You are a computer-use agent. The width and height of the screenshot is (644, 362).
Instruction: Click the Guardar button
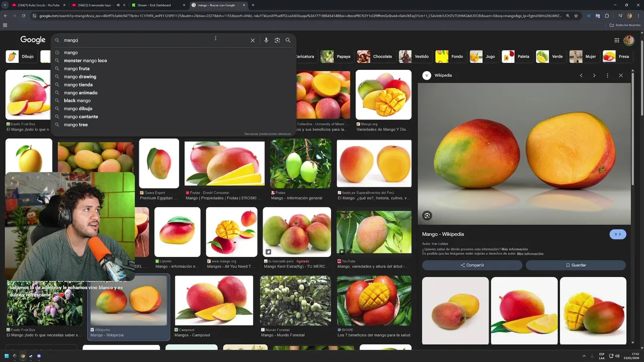pos(576,265)
